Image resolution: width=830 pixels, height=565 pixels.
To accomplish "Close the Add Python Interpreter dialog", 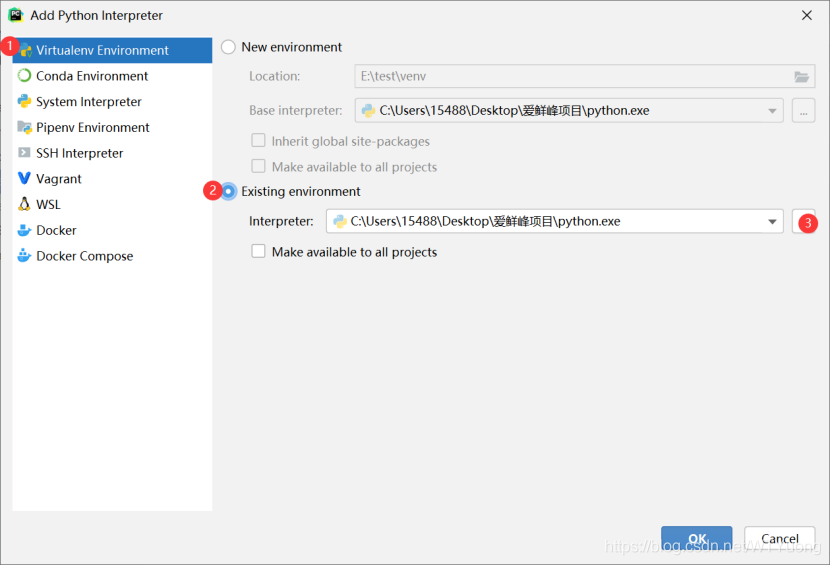I will 807,15.
